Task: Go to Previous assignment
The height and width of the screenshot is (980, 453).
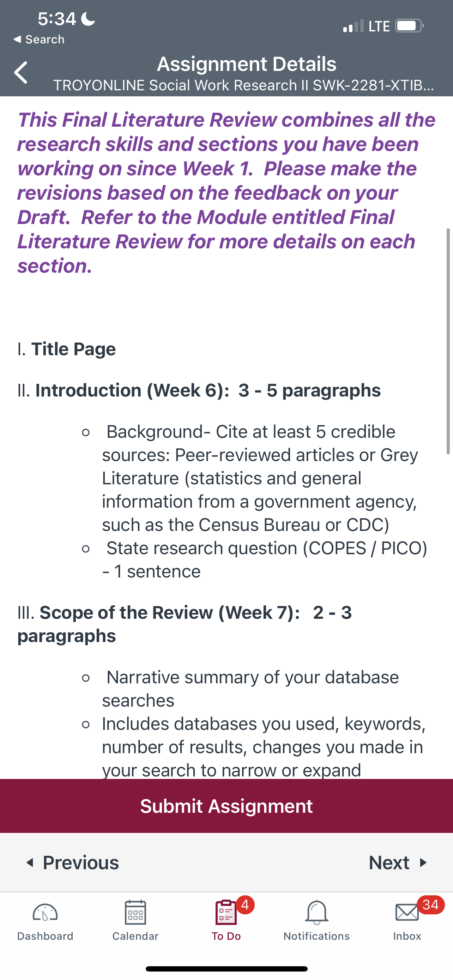Action: coord(72,863)
